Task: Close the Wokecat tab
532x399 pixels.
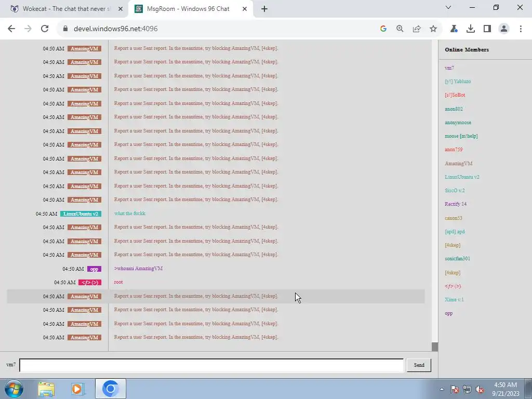Action: tap(121, 9)
